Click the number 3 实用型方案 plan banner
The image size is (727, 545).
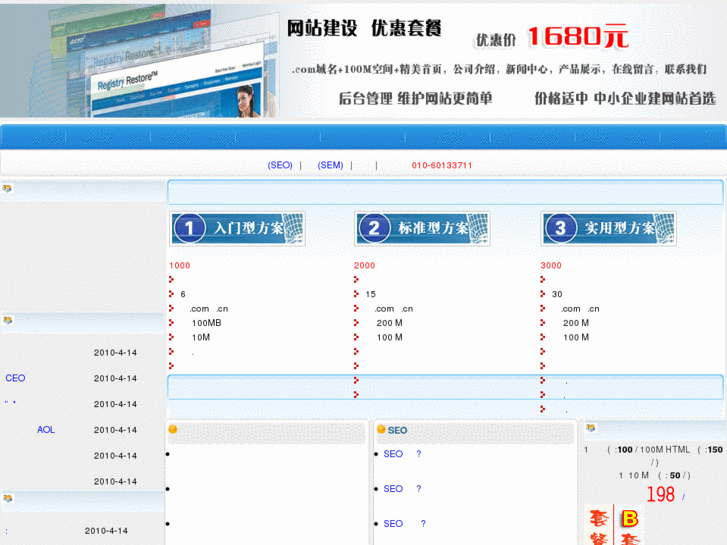pos(608,228)
